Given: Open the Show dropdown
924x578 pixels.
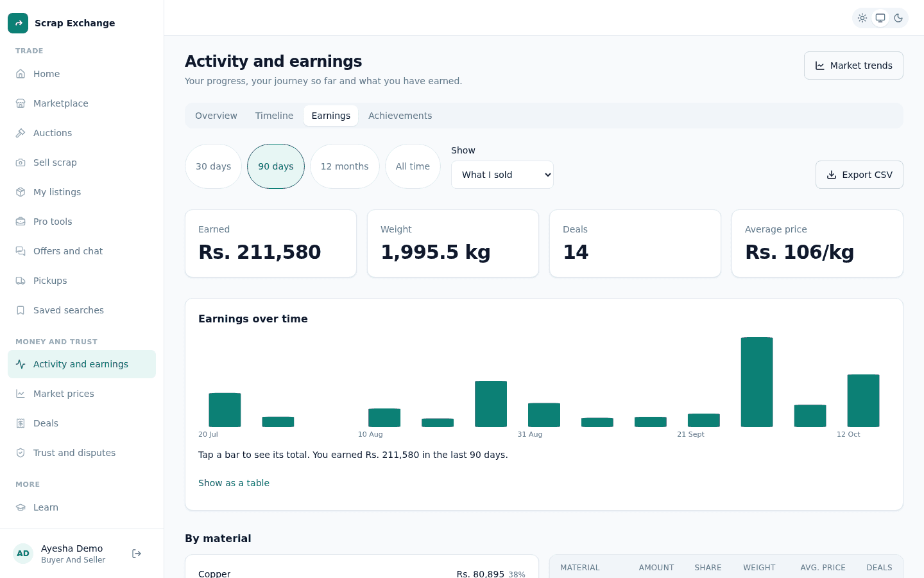Looking at the screenshot, I should click(x=502, y=175).
